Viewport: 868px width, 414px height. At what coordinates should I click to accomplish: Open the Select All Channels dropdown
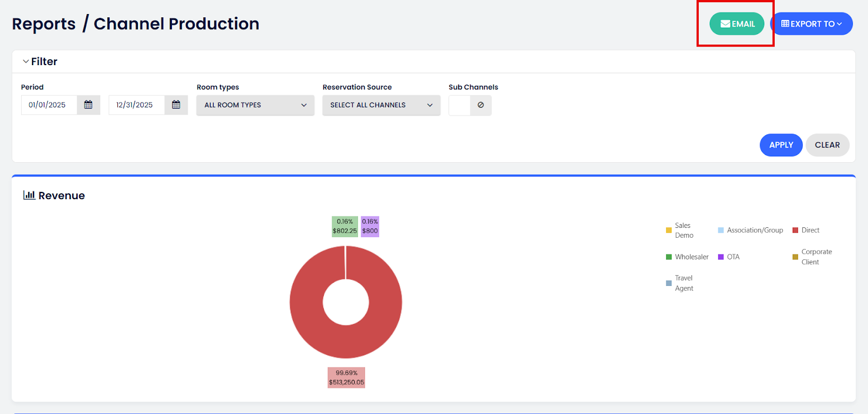click(x=381, y=105)
